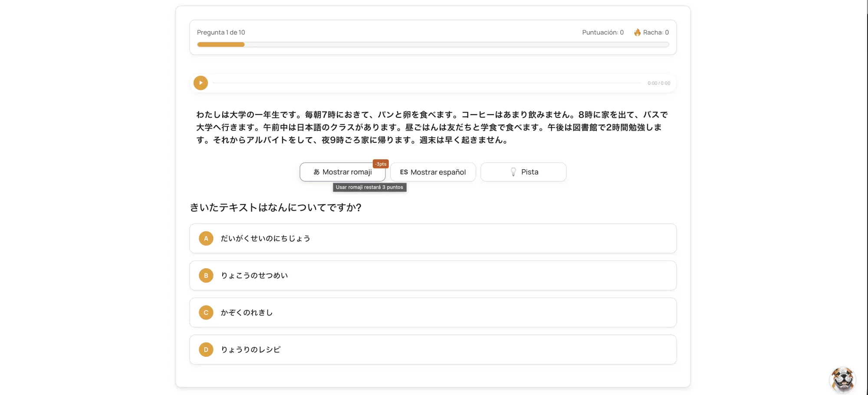This screenshot has height=395, width=868.
Task: Click the audio progress track
Action: click(x=426, y=83)
